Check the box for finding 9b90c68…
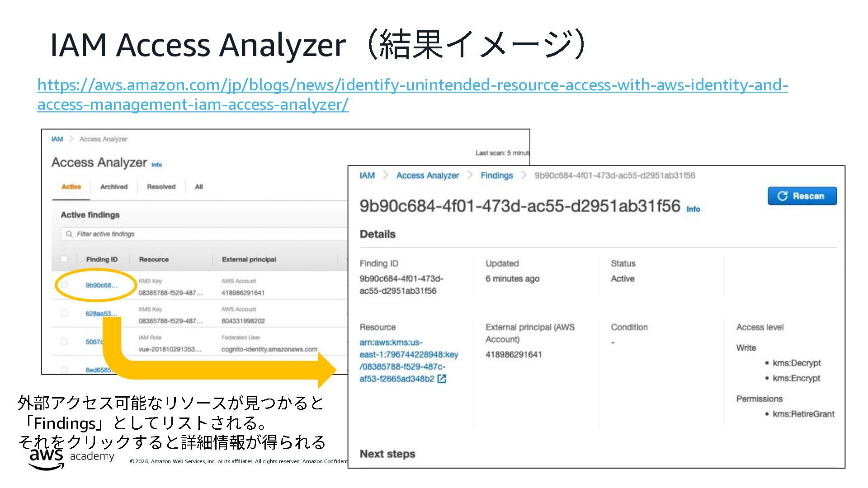The height and width of the screenshot is (488, 868). 64,285
